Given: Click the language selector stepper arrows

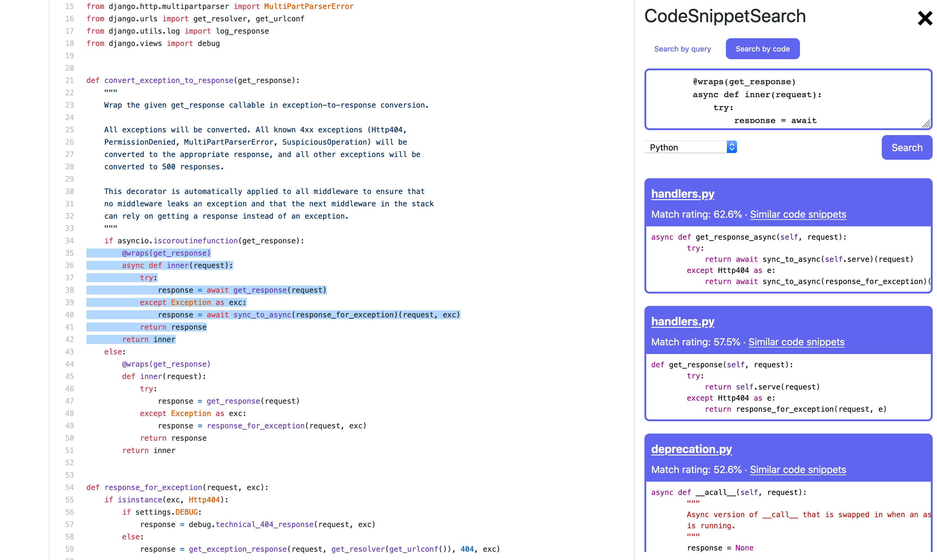Looking at the screenshot, I should (x=731, y=147).
